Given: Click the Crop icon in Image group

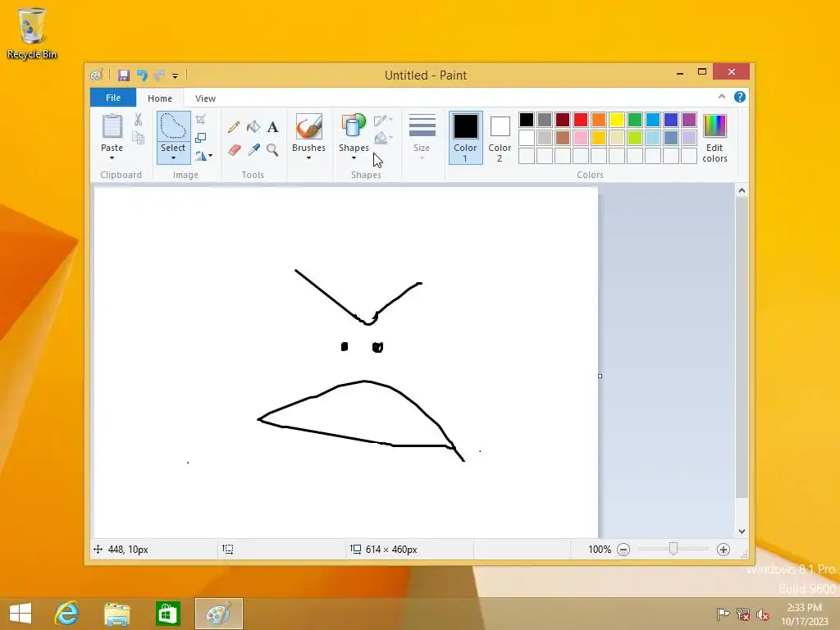Looking at the screenshot, I should tap(200, 120).
